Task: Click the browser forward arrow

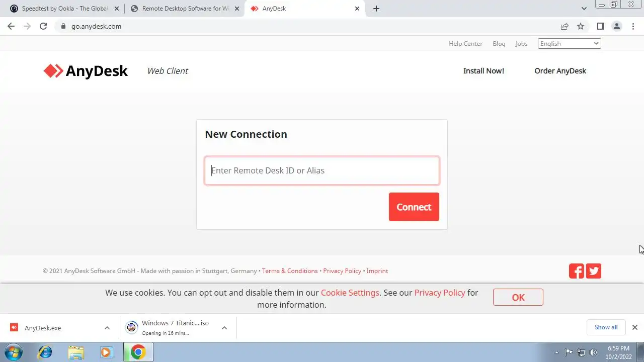Action: click(27, 26)
